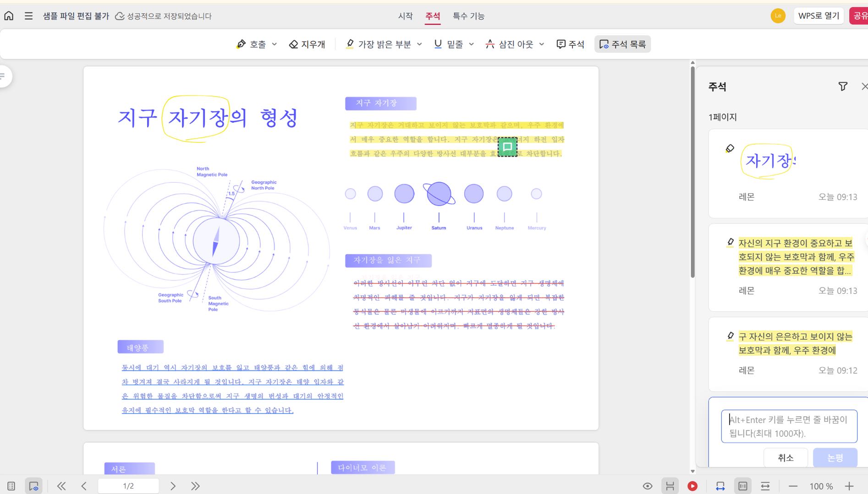Click the Jupiter planet label

pyautogui.click(x=404, y=228)
